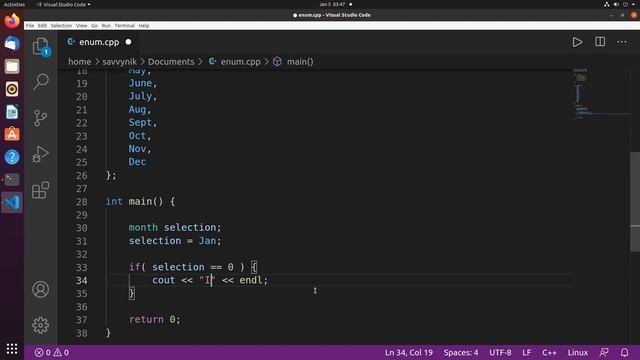The height and width of the screenshot is (360, 640).
Task: Click line number 28 in the gutter
Action: (x=82, y=202)
